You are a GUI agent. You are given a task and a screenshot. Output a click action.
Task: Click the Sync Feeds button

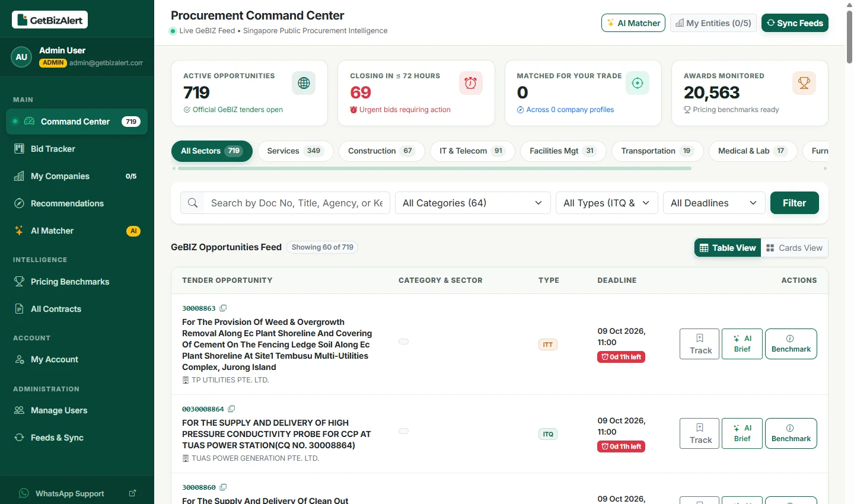(795, 23)
